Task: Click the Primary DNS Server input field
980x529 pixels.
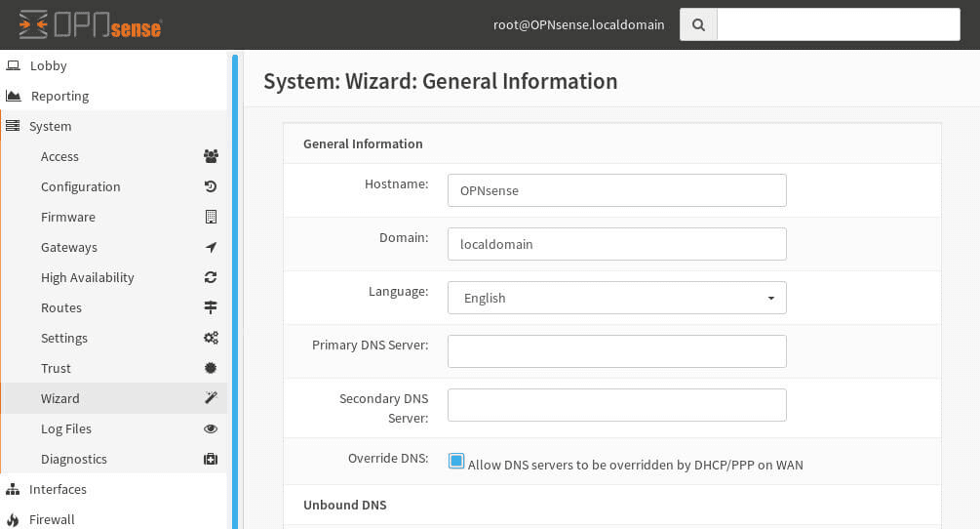Action: pyautogui.click(x=616, y=351)
